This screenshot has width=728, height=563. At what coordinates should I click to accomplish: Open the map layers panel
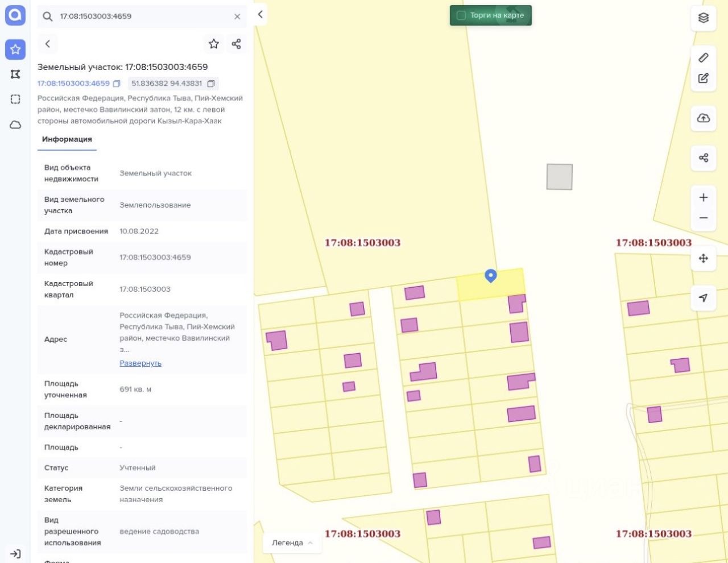click(x=704, y=18)
